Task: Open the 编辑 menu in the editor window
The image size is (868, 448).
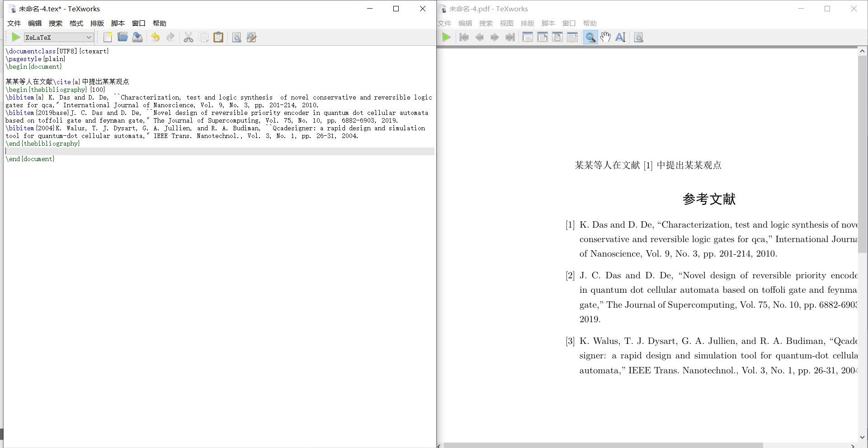Action: click(x=35, y=24)
